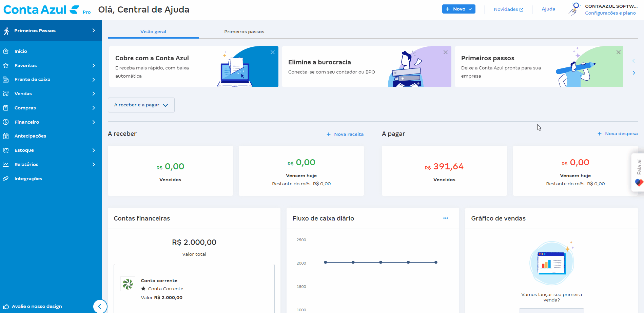644x313 pixels.
Task: Click the Favoritos star icon
Action: pos(6,65)
